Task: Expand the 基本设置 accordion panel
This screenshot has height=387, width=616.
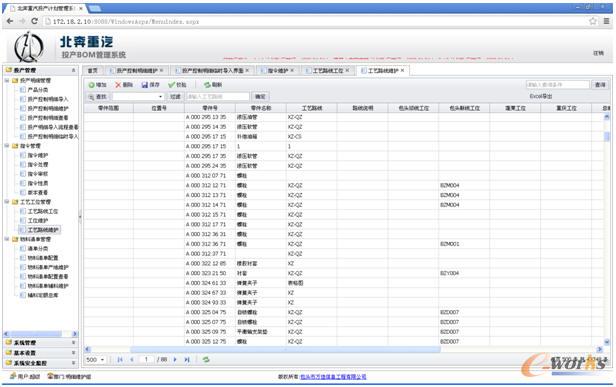Action: click(x=73, y=353)
